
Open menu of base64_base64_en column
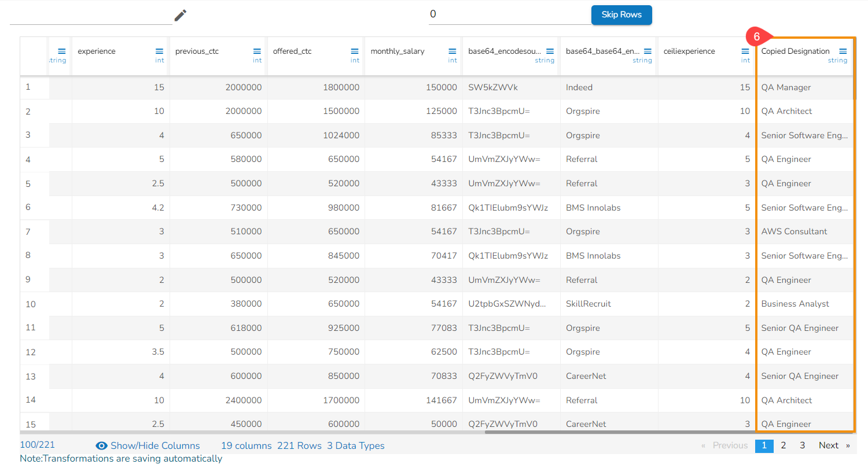648,51
